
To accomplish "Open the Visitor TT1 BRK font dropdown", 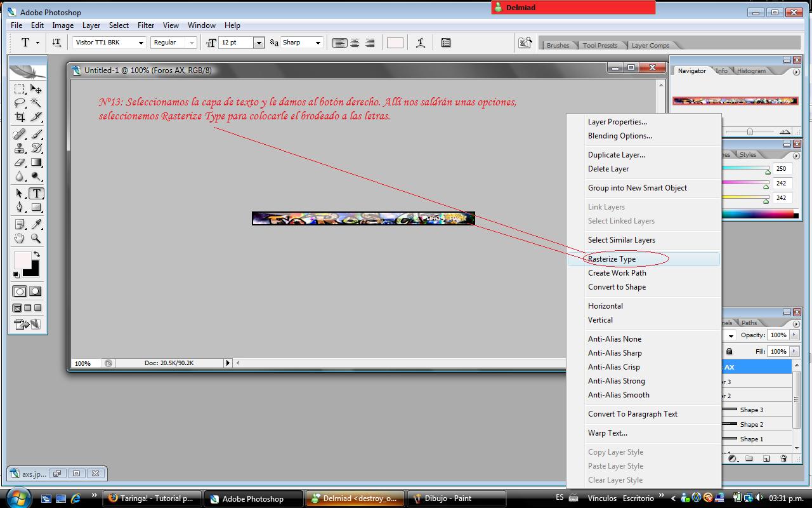I will [x=141, y=43].
